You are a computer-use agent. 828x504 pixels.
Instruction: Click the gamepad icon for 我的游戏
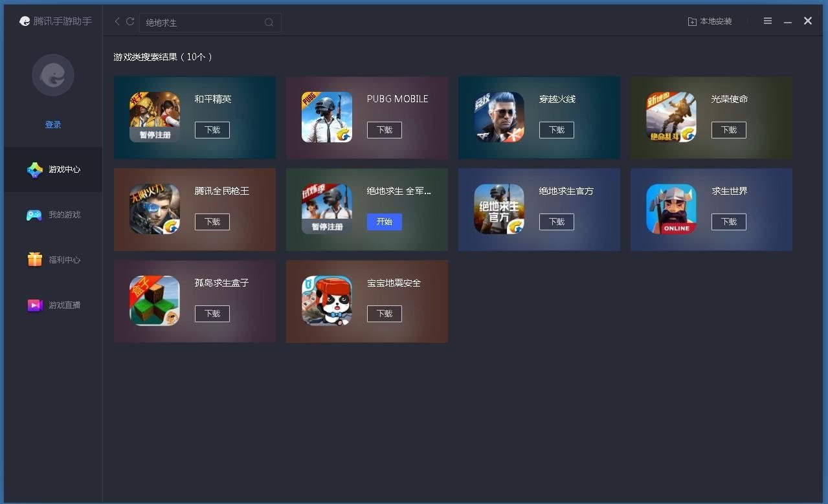34,215
